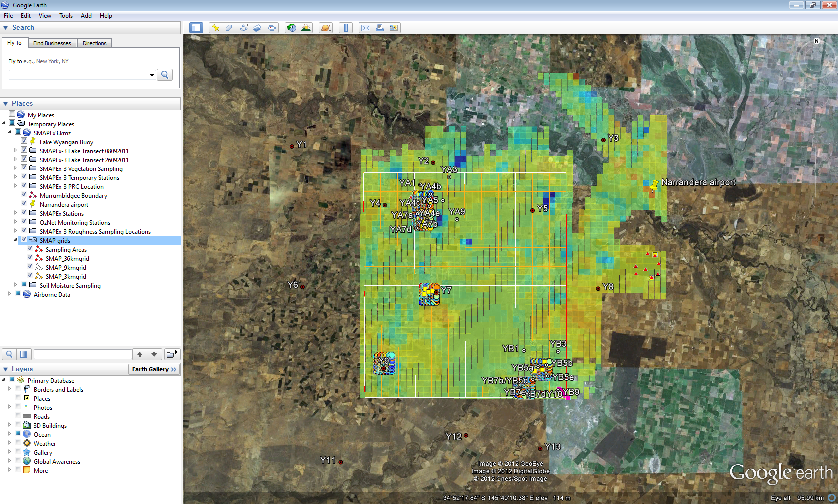Open the Fly To history dropdown
This screenshot has width=838, height=504.
(x=152, y=75)
